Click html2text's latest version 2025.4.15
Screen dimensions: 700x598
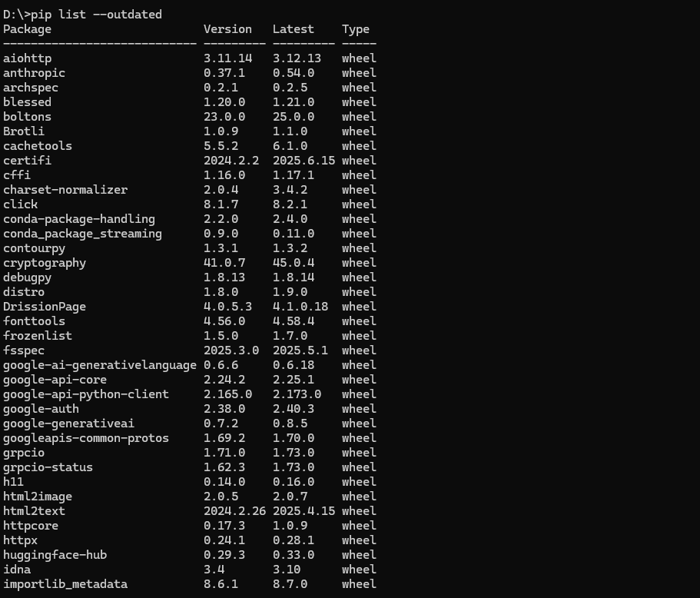pos(304,511)
